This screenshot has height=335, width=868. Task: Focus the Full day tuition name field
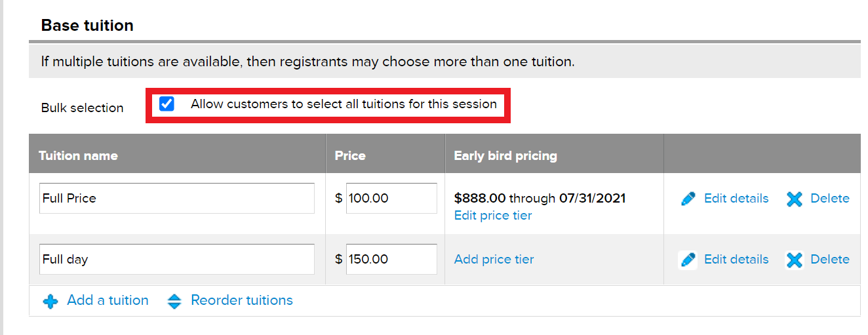click(x=177, y=259)
